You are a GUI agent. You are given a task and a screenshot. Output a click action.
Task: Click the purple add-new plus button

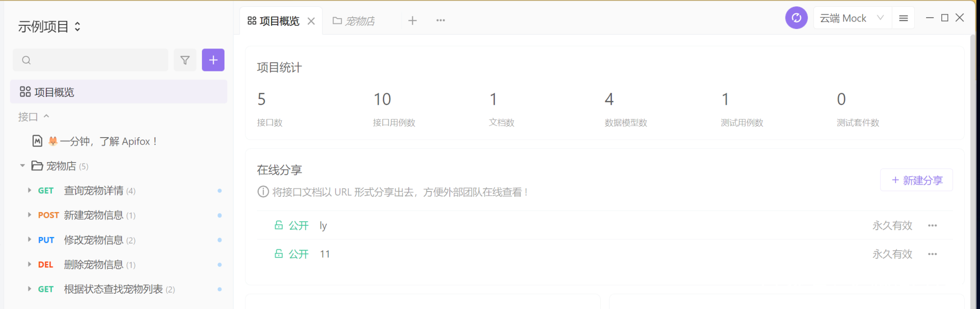click(213, 60)
